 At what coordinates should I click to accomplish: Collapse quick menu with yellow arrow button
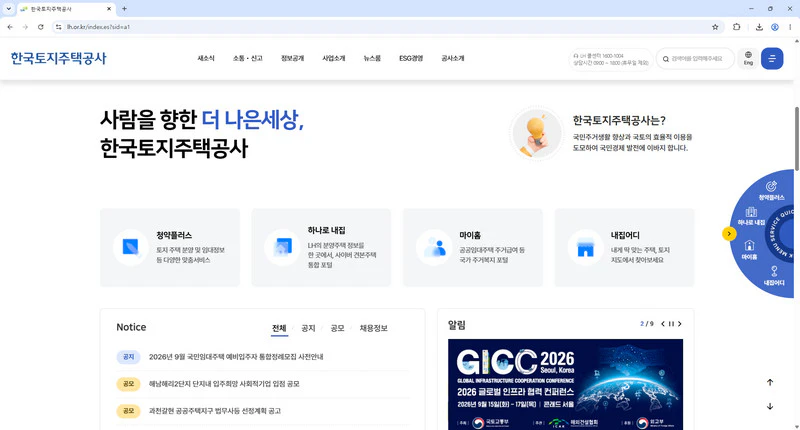point(729,234)
